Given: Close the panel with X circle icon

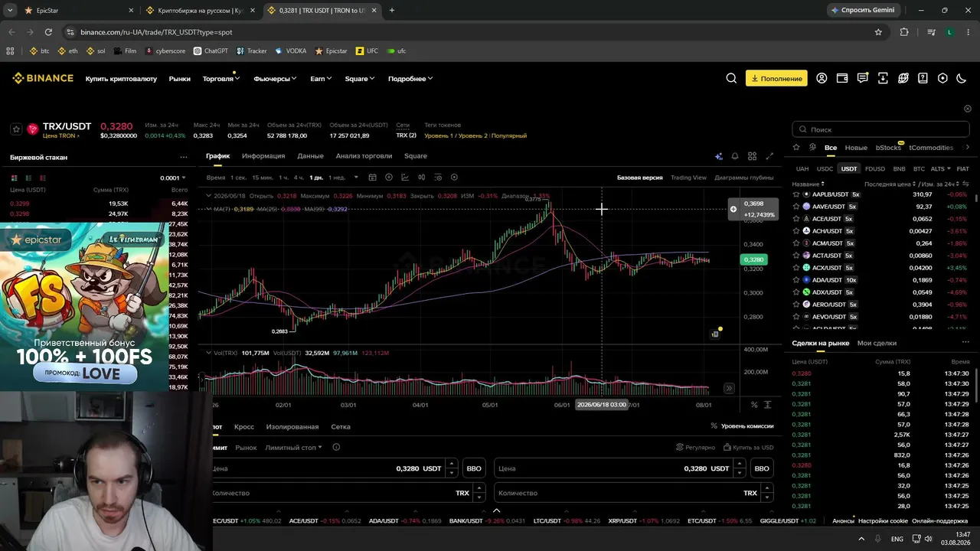Looking at the screenshot, I should tap(968, 109).
